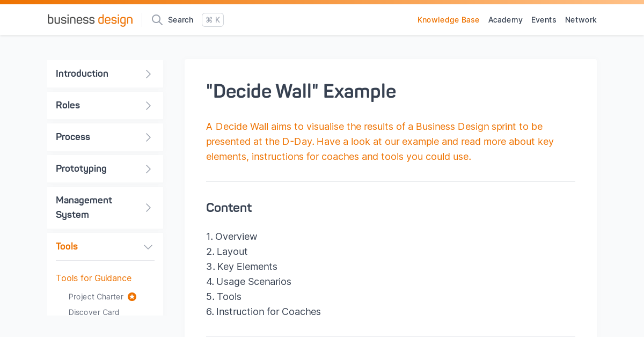Screen dimensions: 644x337
Task: Jump to 6. Instruction for Coaches
Action: 264,312
